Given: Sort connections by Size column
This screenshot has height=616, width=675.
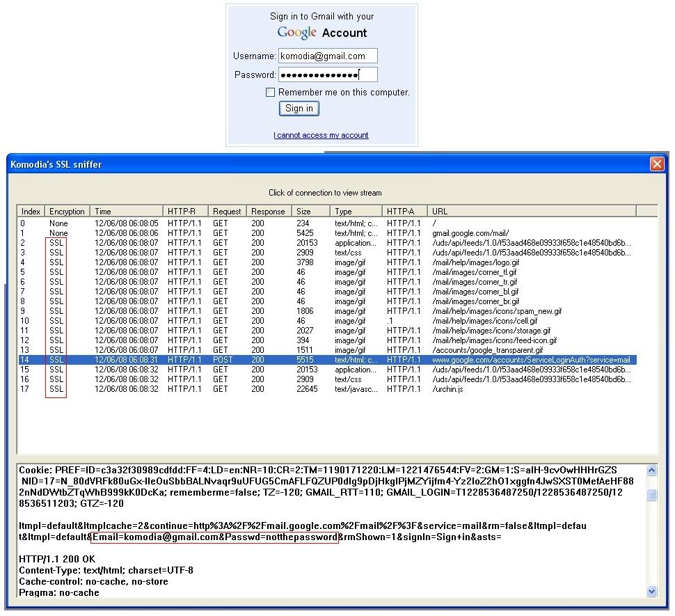Looking at the screenshot, I should 310,212.
